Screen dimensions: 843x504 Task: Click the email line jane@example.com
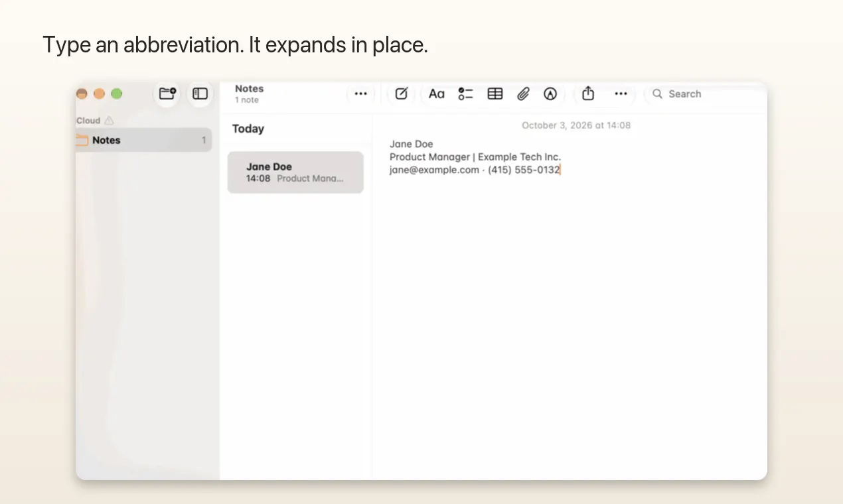434,170
